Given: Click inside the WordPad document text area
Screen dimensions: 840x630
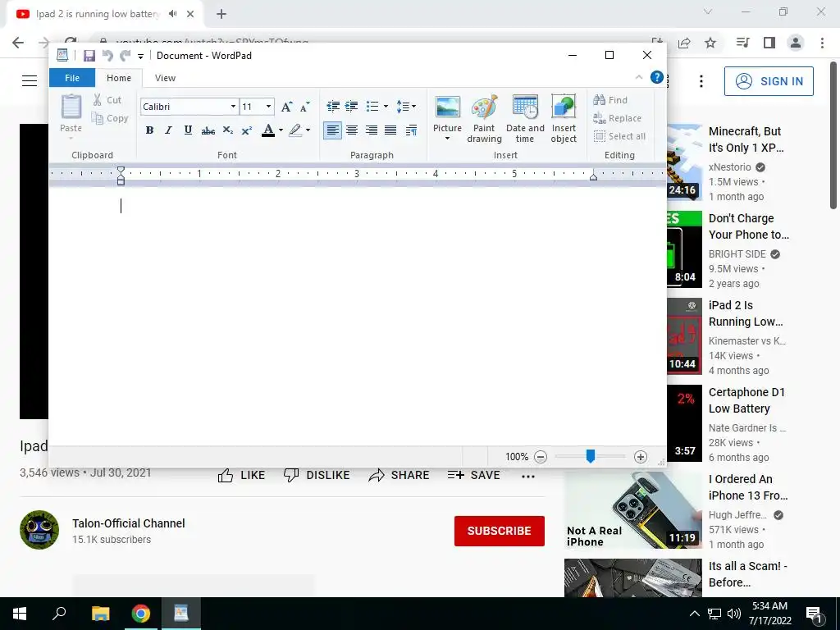Looking at the screenshot, I should (x=358, y=316).
